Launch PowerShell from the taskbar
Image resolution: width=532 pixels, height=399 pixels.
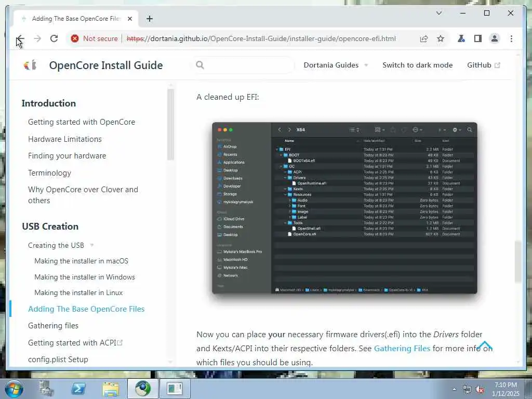click(x=78, y=389)
